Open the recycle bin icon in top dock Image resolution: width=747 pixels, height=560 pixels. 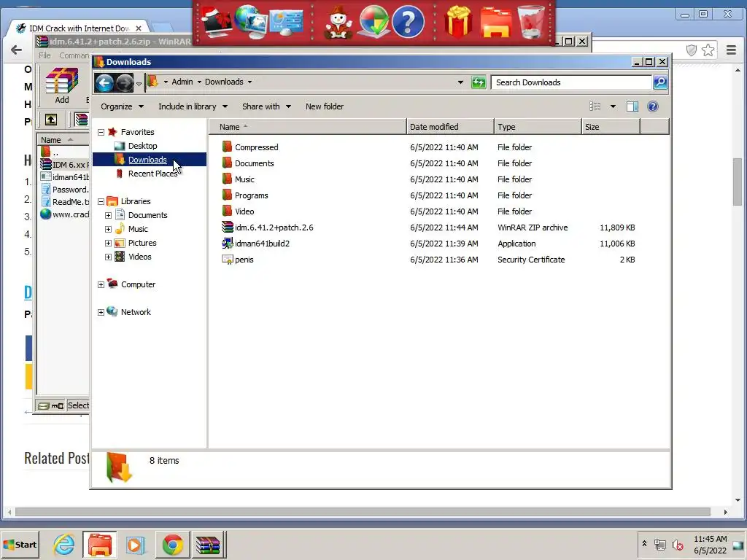coord(531,22)
